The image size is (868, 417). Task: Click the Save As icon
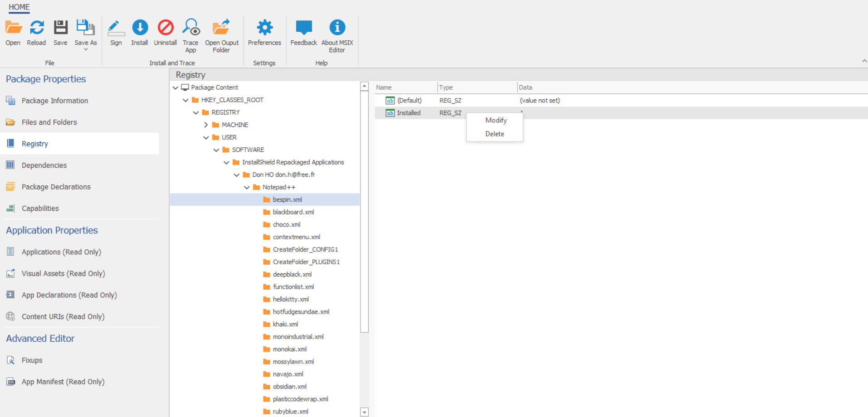point(85,28)
